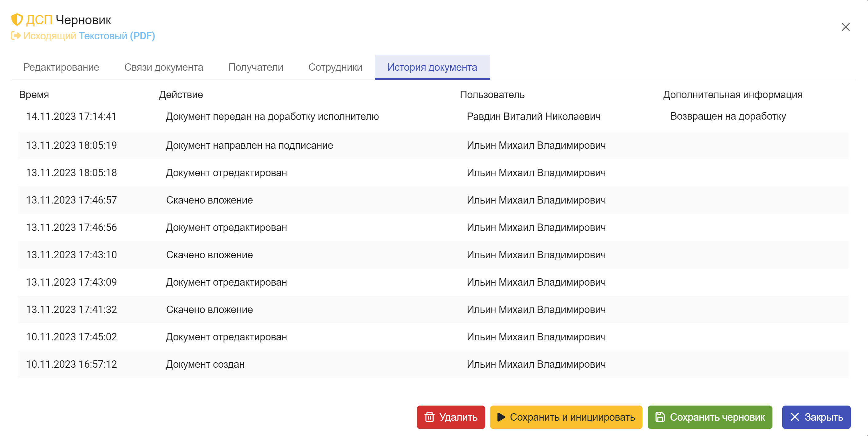The height and width of the screenshot is (436, 868).
Task: Close the dialog with the top-right X
Action: click(x=846, y=27)
